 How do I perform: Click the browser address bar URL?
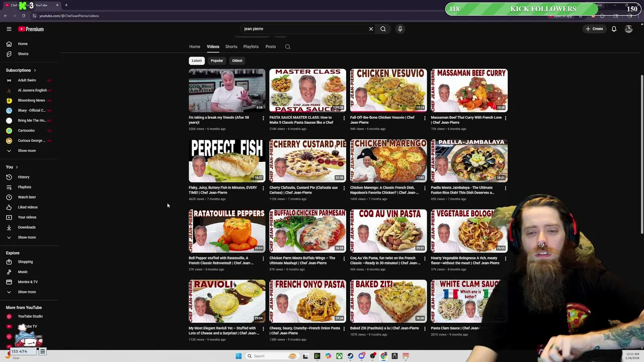click(69, 16)
